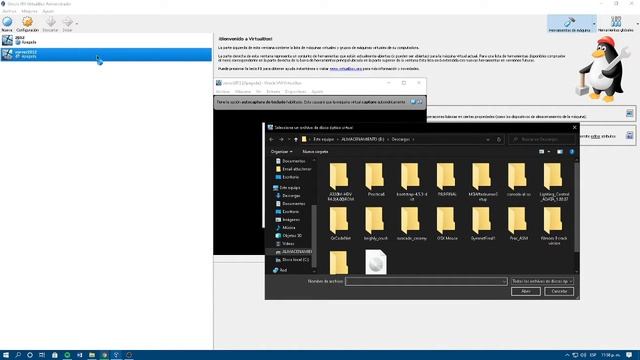The height and width of the screenshot is (360, 640).
Task: Click the Buscar en Descargas search field
Action: (x=541, y=140)
